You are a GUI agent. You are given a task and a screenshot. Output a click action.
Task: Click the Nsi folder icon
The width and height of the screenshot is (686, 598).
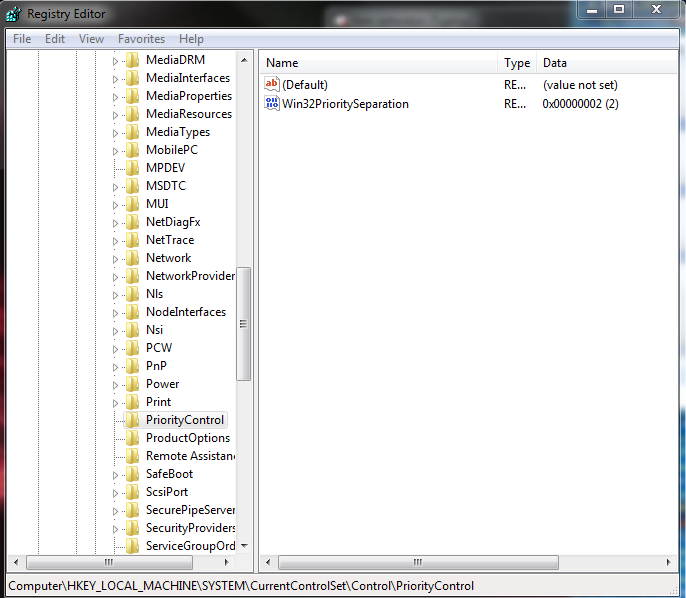click(x=132, y=330)
